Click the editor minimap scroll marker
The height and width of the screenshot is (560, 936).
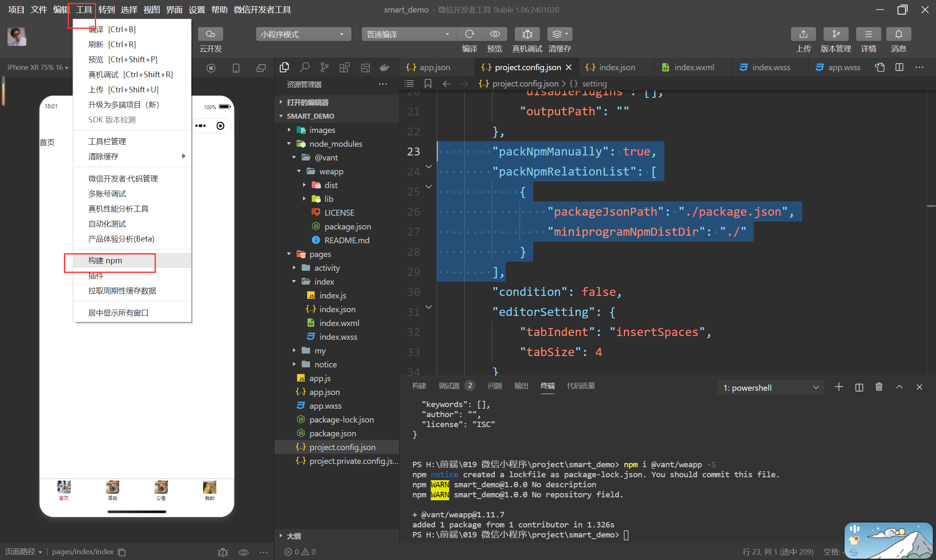931,206
